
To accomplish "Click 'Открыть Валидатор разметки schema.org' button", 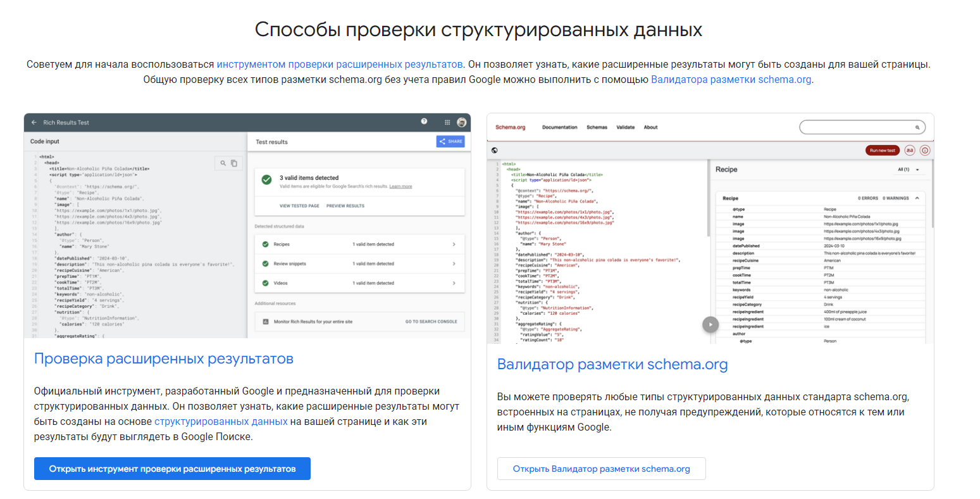I will [x=601, y=469].
